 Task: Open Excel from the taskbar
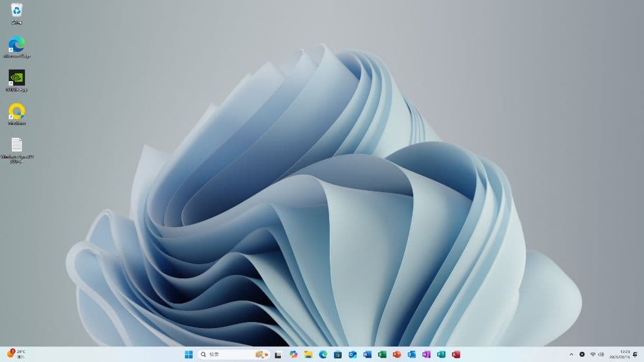pyautogui.click(x=381, y=354)
